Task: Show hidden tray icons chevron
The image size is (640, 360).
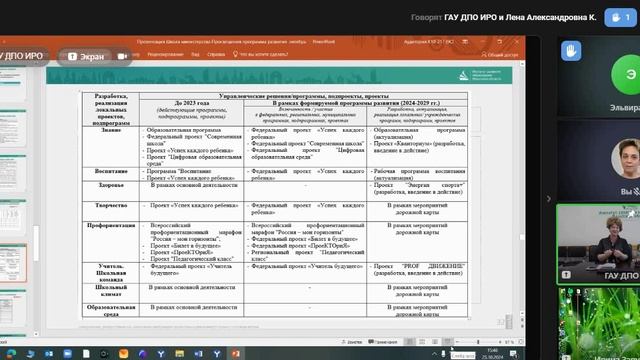Action: (x=434, y=354)
